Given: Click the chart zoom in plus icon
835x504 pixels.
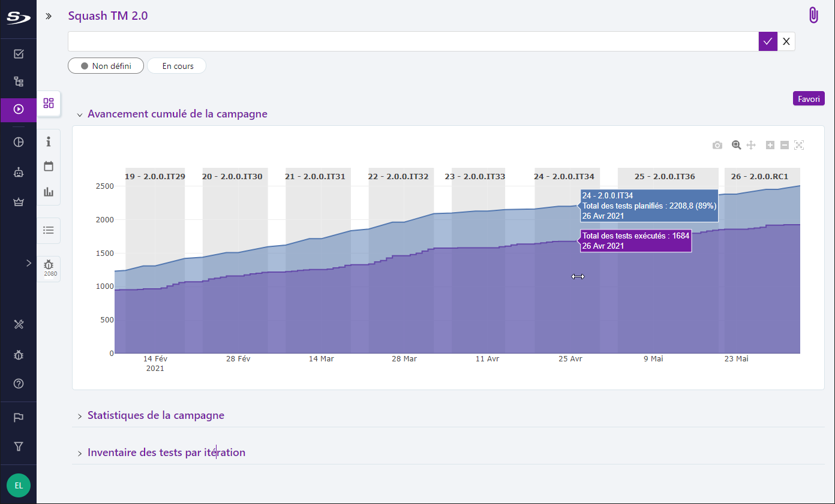Looking at the screenshot, I should 770,145.
